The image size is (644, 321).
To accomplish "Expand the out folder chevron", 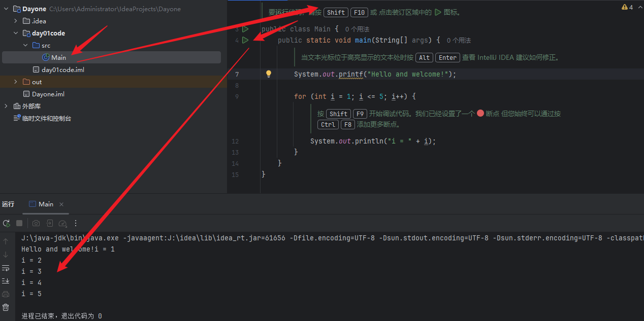I will [x=16, y=82].
